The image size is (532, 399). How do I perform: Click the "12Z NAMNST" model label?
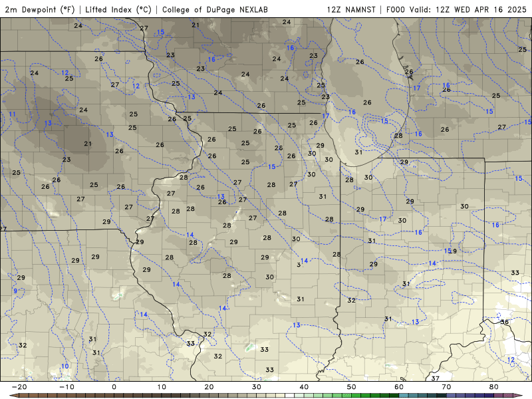[351, 9]
